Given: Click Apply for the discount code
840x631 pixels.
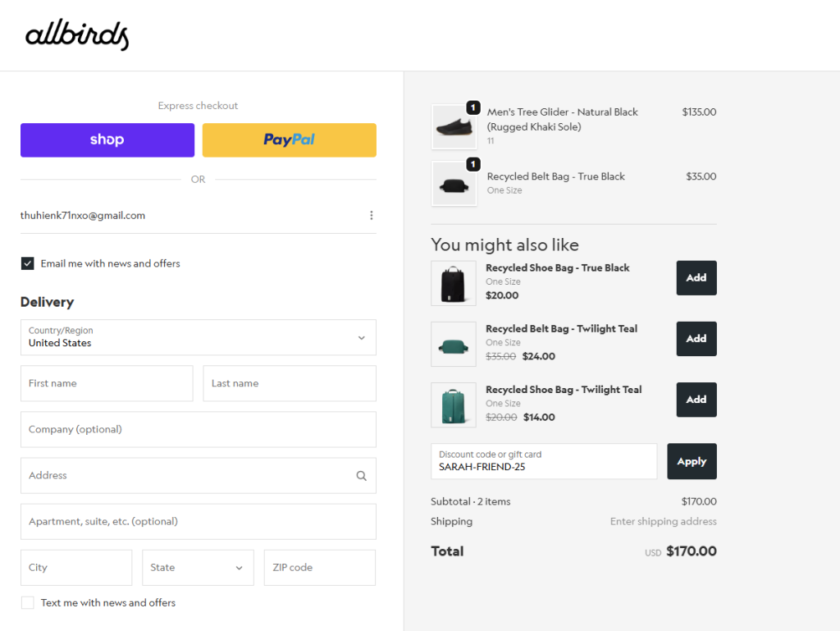Looking at the screenshot, I should tap(692, 461).
